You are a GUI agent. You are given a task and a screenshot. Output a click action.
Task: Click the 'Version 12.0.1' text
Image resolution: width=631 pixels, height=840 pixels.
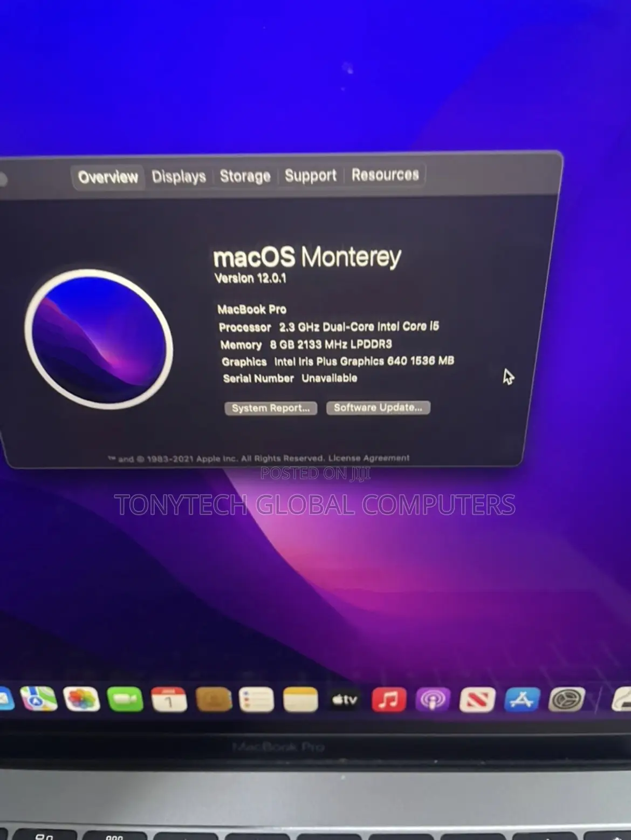(250, 278)
